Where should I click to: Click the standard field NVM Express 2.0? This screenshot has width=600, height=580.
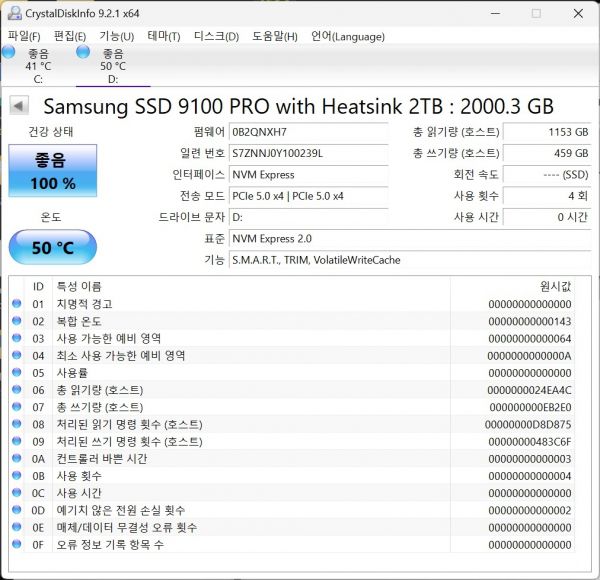(410, 239)
